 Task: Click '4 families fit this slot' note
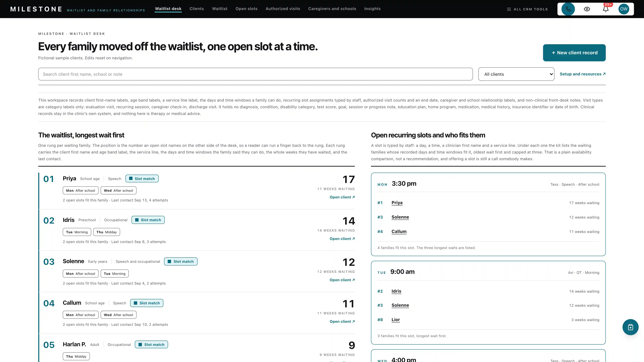pyautogui.click(x=426, y=248)
